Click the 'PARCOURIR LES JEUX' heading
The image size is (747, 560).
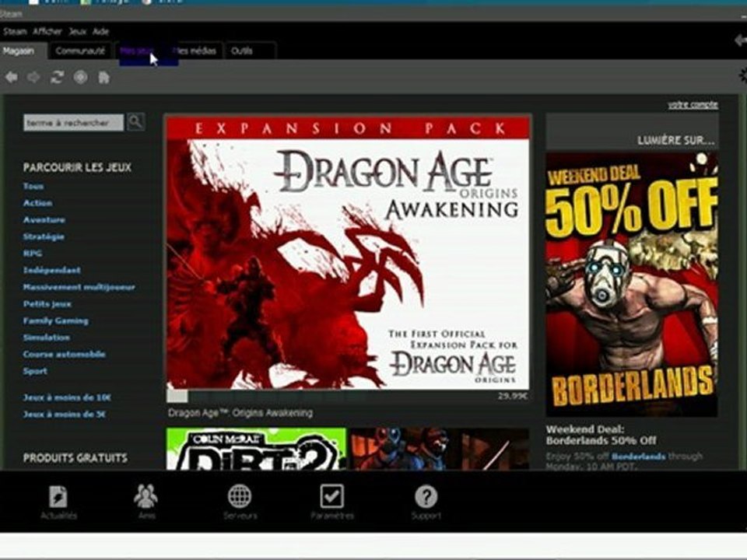coord(77,167)
